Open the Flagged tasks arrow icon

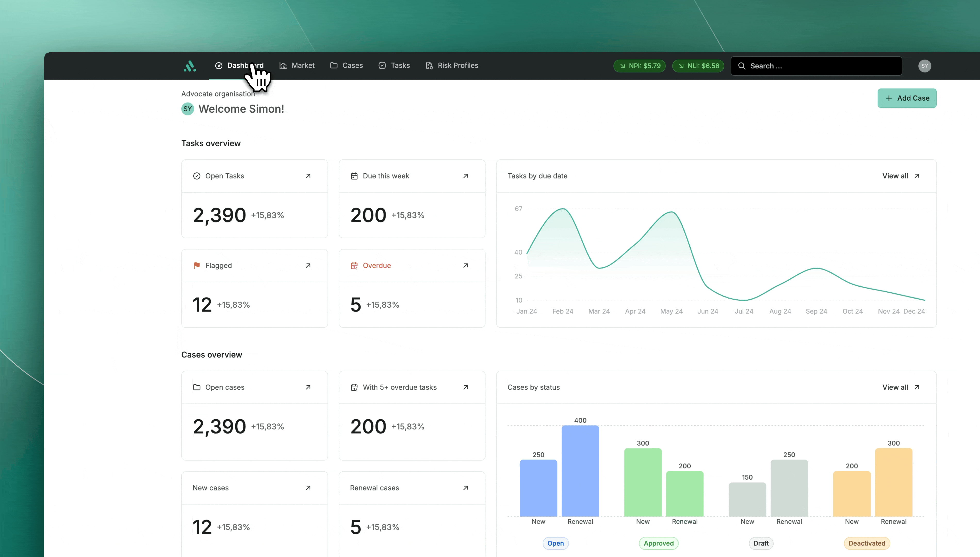tap(308, 266)
